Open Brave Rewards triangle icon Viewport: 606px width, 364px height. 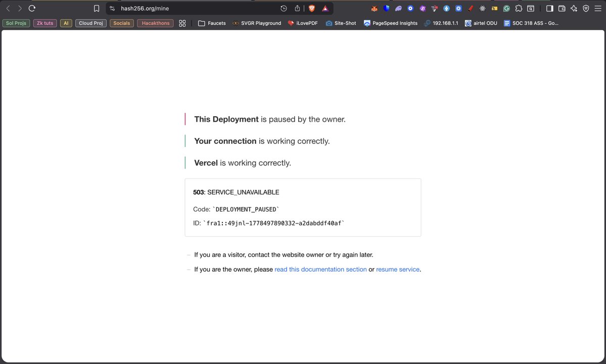point(325,8)
